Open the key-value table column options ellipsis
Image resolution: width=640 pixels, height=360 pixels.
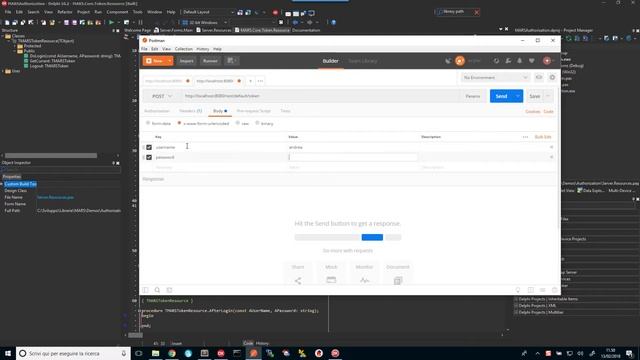pos(525,137)
